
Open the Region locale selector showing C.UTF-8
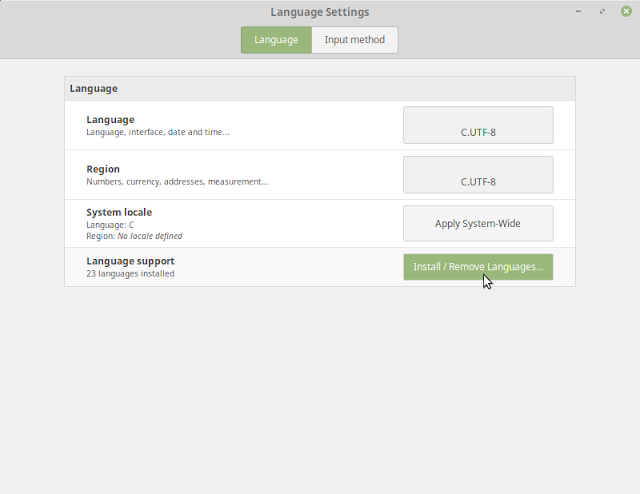point(478,175)
